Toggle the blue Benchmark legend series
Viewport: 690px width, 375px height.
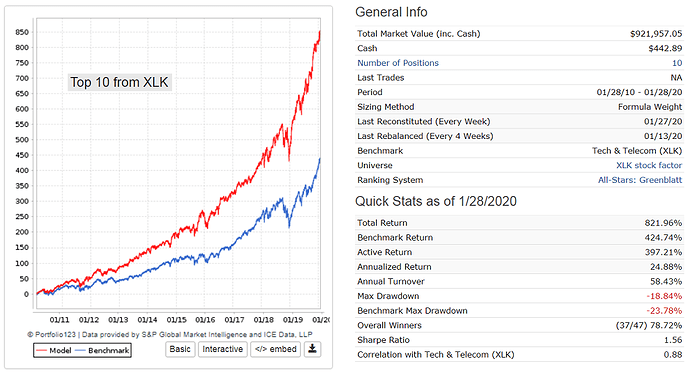[x=102, y=350]
